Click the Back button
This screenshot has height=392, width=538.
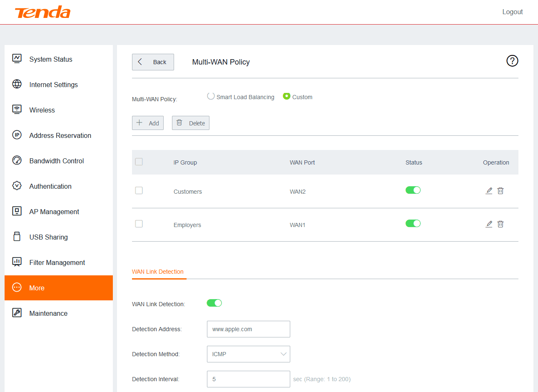[153, 62]
